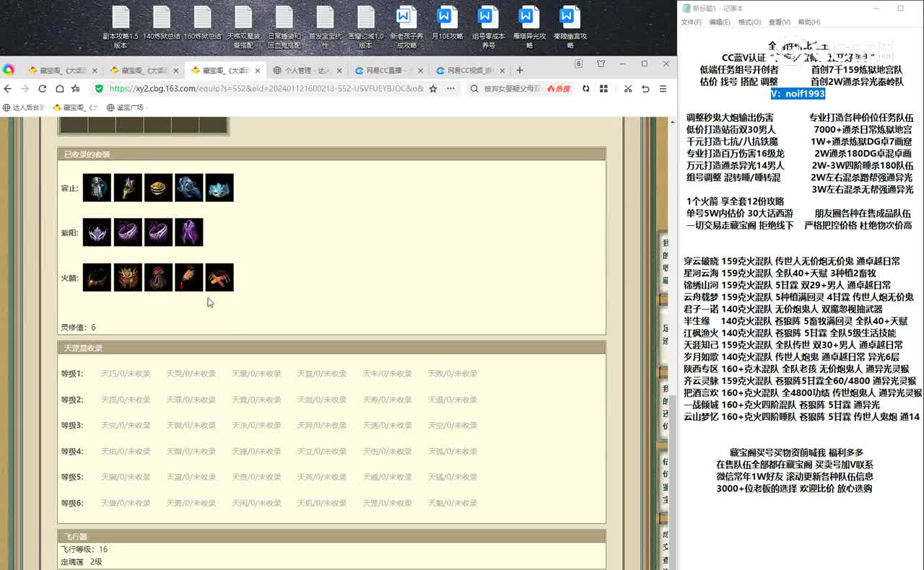Image resolution: width=924 pixels, height=570 pixels.
Task: Open the 格式(O) menu in Notepad
Action: 749,22
